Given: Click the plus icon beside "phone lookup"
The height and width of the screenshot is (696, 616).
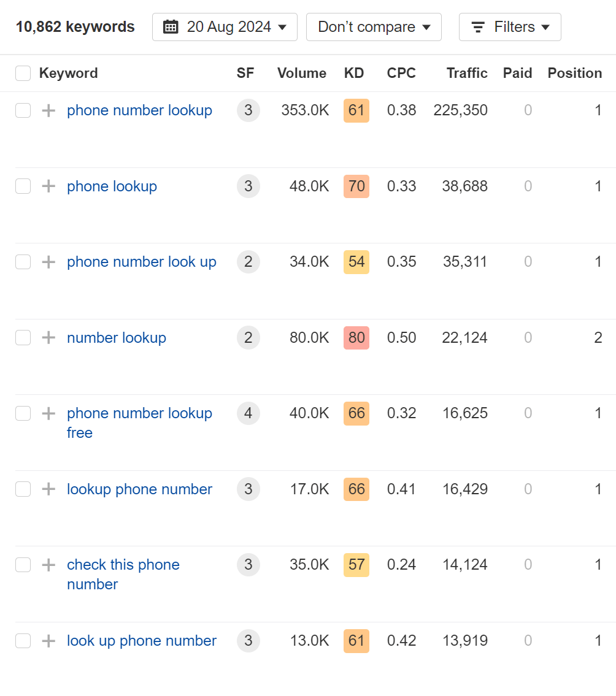Looking at the screenshot, I should click(x=48, y=186).
